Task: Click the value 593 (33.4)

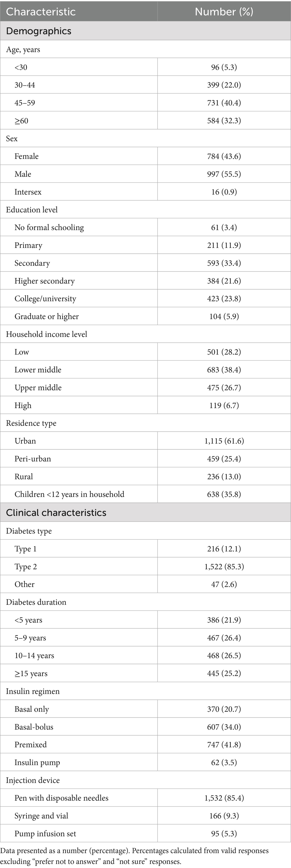Action: coord(224,263)
